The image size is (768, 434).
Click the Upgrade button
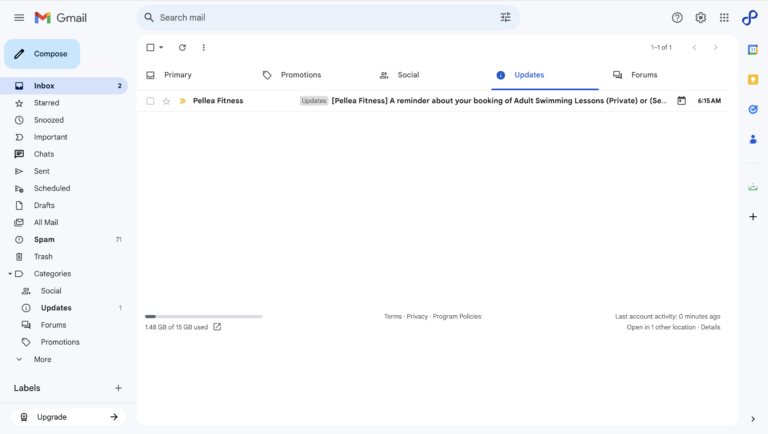[68, 417]
